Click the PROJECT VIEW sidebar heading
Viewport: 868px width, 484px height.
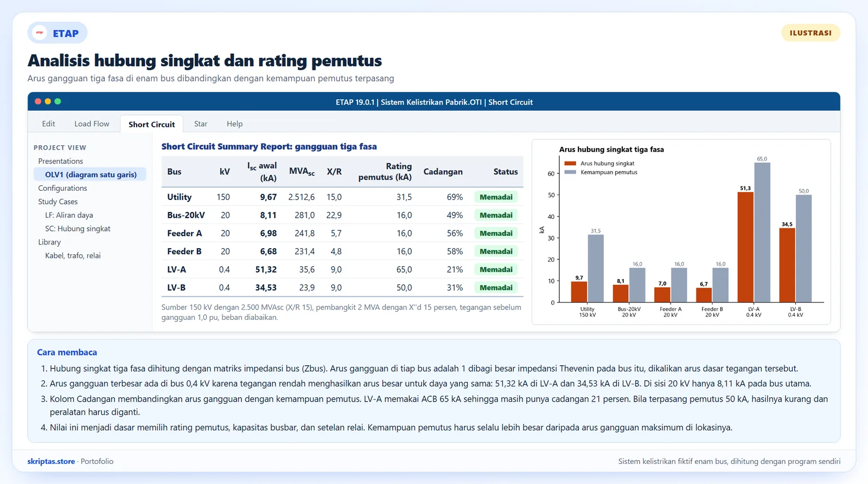[x=60, y=147]
